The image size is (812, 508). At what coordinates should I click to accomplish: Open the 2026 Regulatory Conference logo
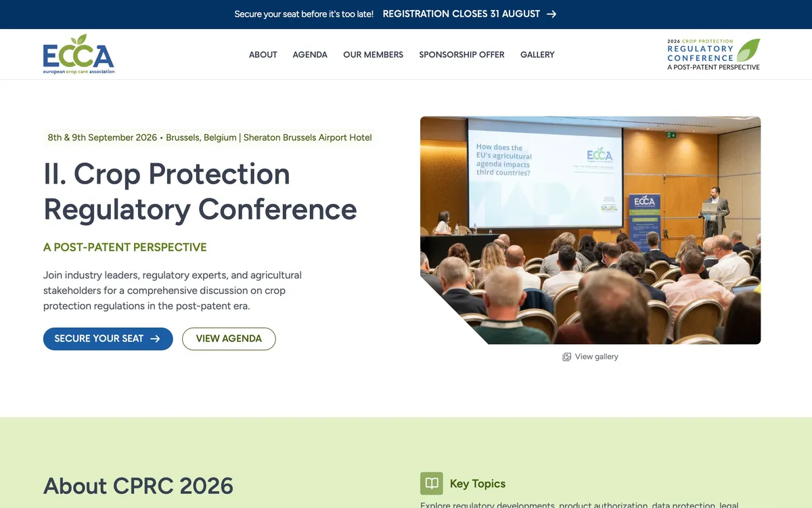tap(713, 54)
